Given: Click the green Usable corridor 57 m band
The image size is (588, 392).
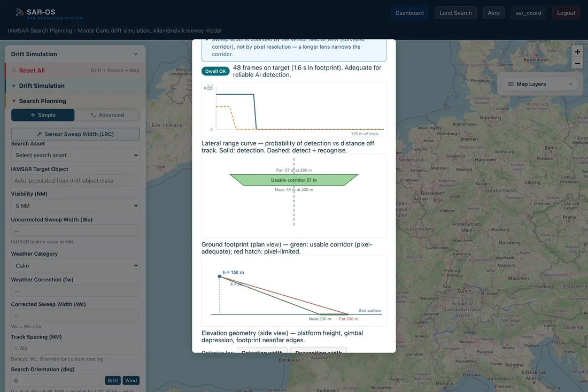Looking at the screenshot, I should (x=294, y=180).
